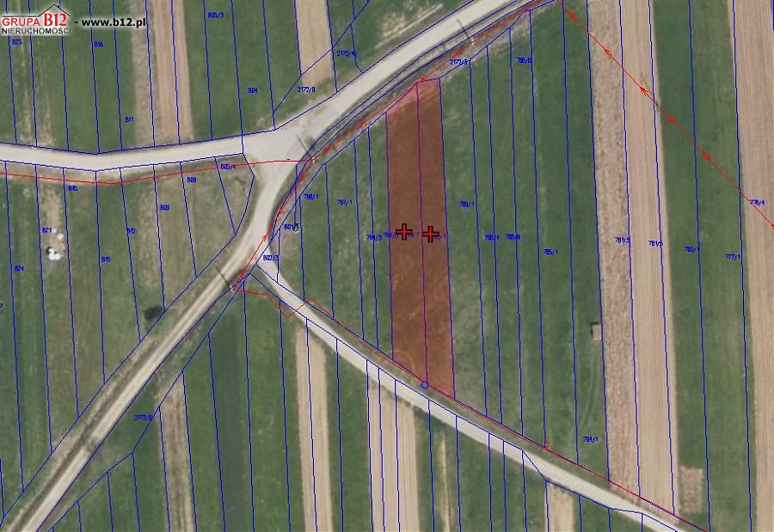Select parcel label 777/1

click(733, 257)
